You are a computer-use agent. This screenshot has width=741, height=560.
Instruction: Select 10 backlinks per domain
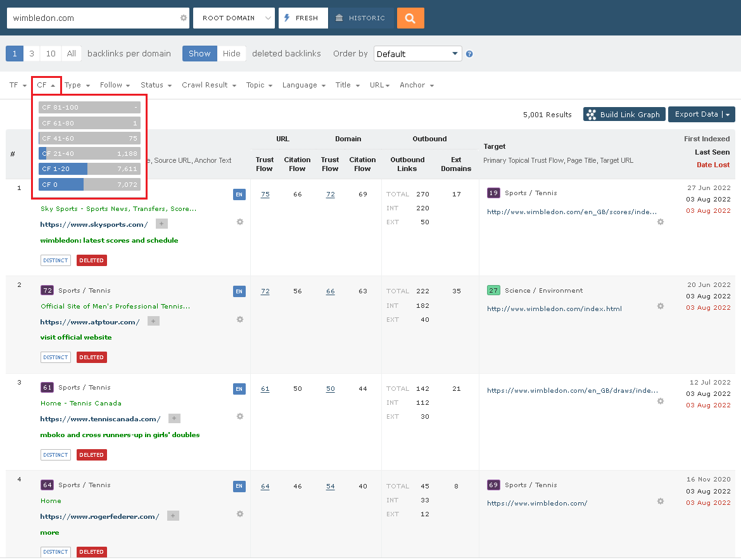click(50, 54)
